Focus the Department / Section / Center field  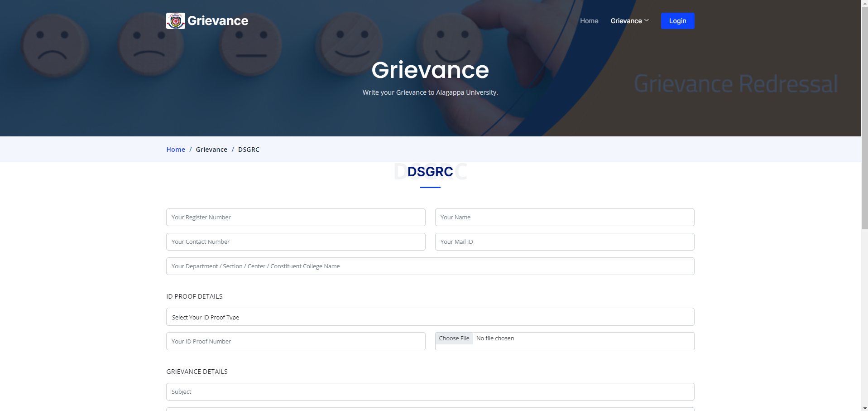click(x=430, y=266)
